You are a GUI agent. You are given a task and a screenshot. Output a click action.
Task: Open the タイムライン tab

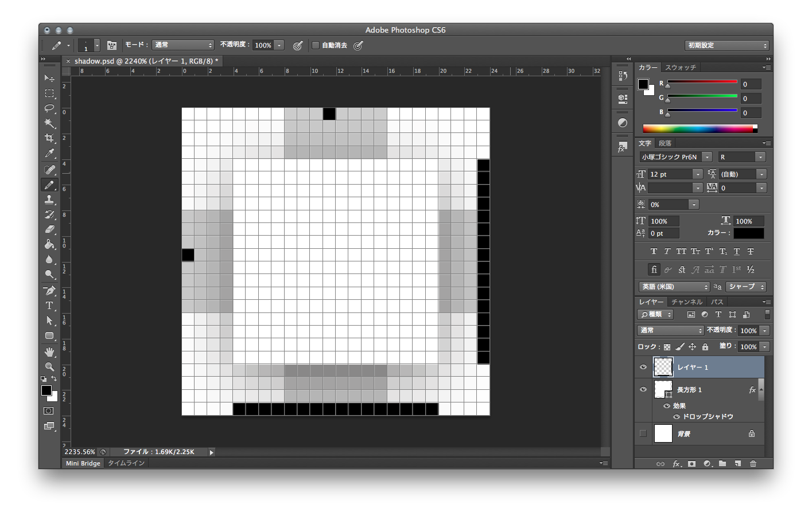tap(126, 463)
